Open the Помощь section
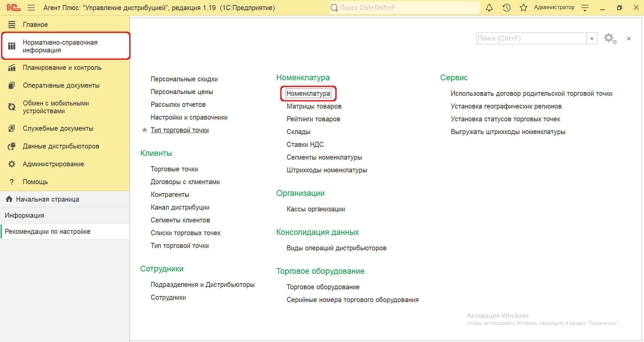Screen dimensions: 644x342 coord(65,182)
